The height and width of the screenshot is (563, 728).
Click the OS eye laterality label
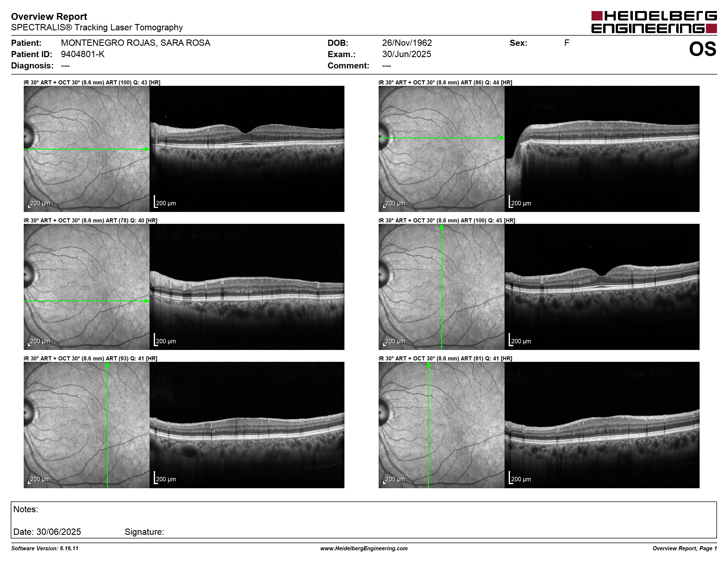point(703,49)
